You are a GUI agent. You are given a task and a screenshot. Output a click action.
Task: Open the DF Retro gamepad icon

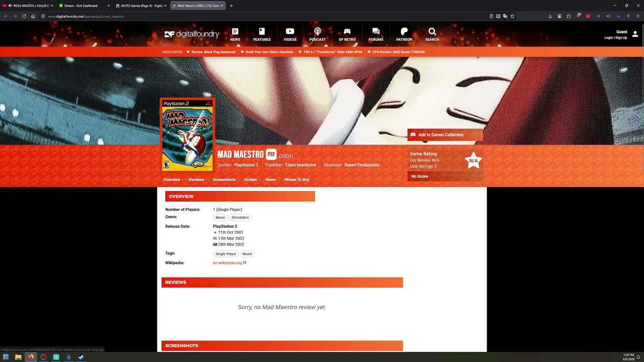[347, 32]
